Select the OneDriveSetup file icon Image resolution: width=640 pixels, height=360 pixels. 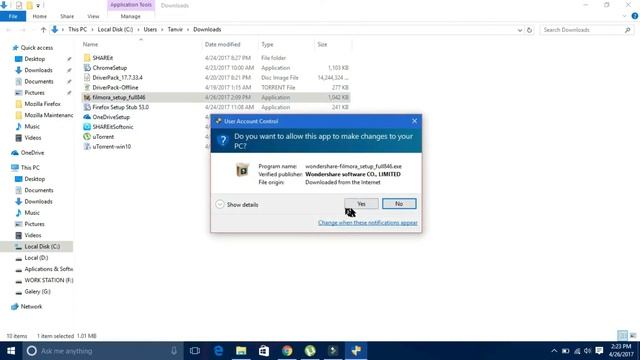[87, 117]
